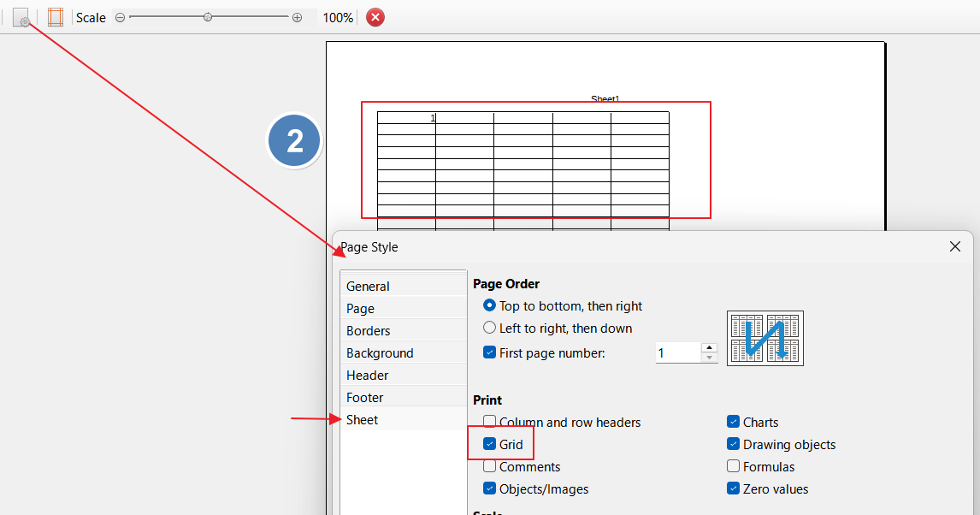Viewport: 980px width, 515px height.
Task: Select Top to bottom, then right
Action: point(490,305)
